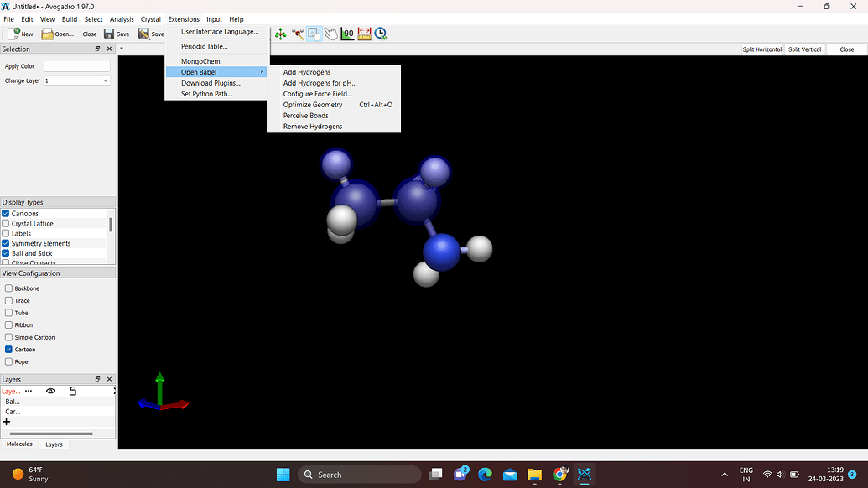Click the Save As pencil icon
The width and height of the screenshot is (868, 488).
(x=143, y=34)
